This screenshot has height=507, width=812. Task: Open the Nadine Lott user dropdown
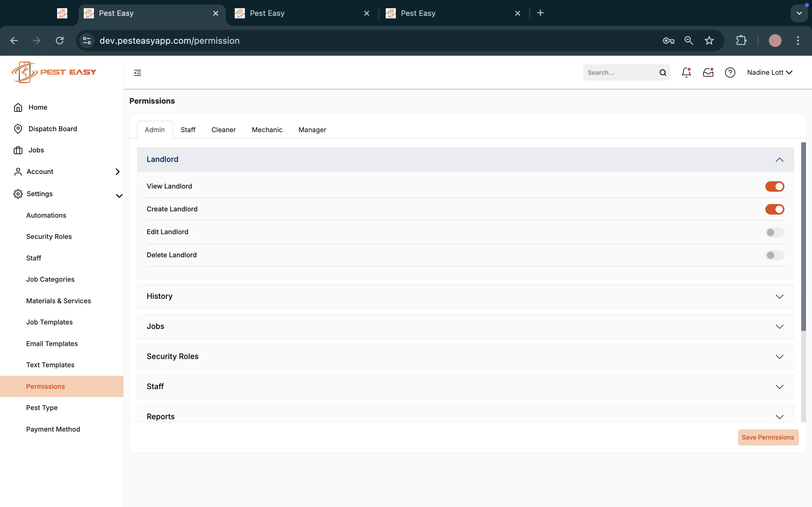pyautogui.click(x=769, y=73)
